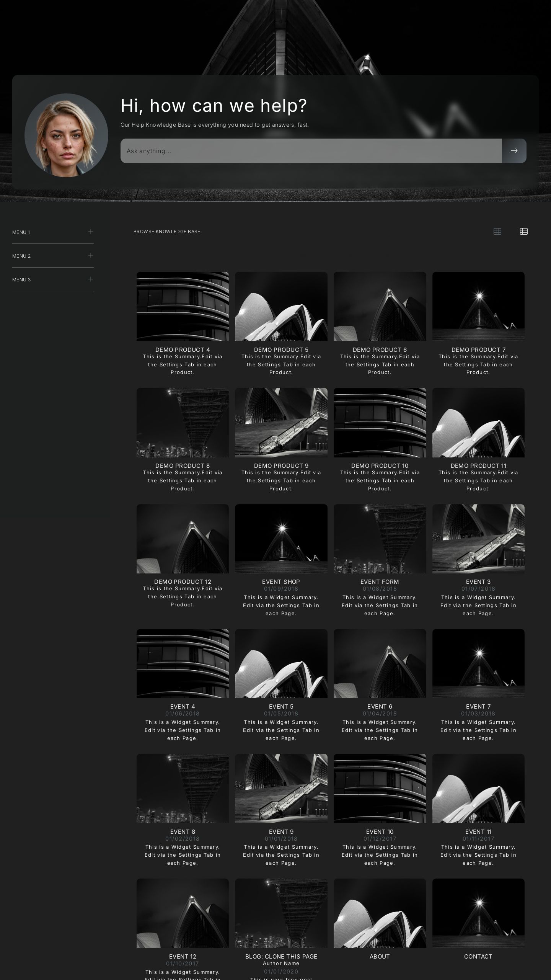
Task: Open Demo Product 7 thumbnail image
Action: 478,306
